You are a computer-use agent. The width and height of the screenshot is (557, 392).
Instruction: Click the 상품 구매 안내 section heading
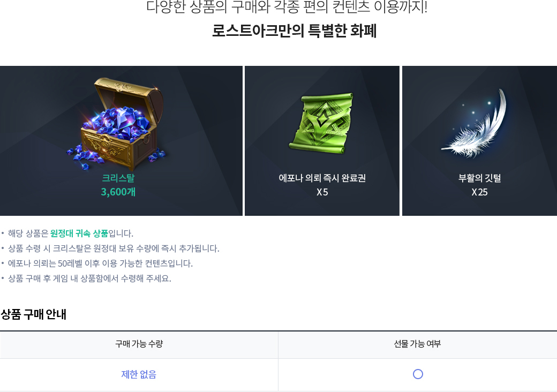pos(33,314)
